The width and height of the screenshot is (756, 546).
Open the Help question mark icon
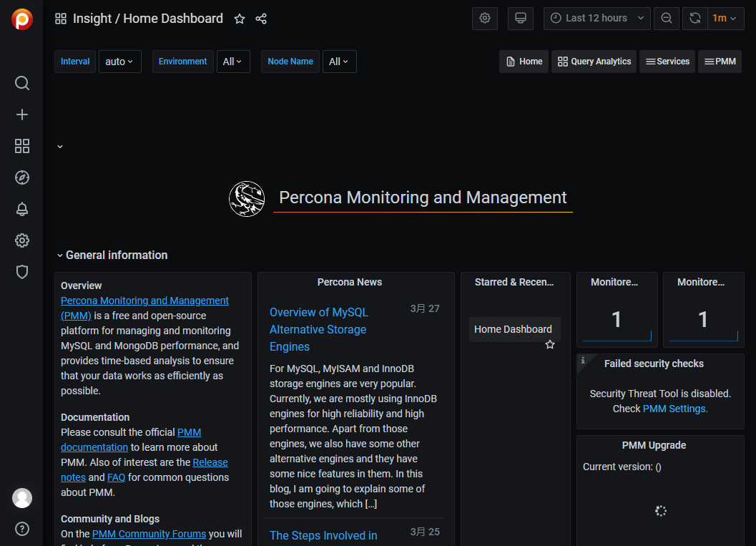click(21, 529)
